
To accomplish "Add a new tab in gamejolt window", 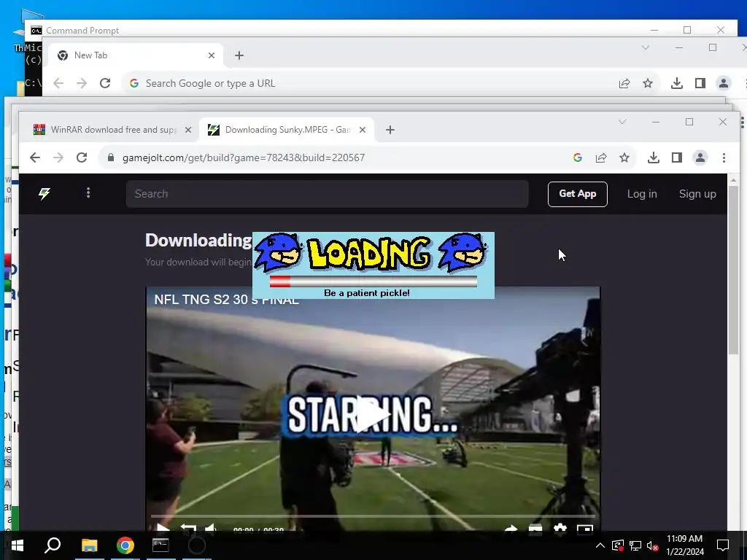I will click(390, 130).
